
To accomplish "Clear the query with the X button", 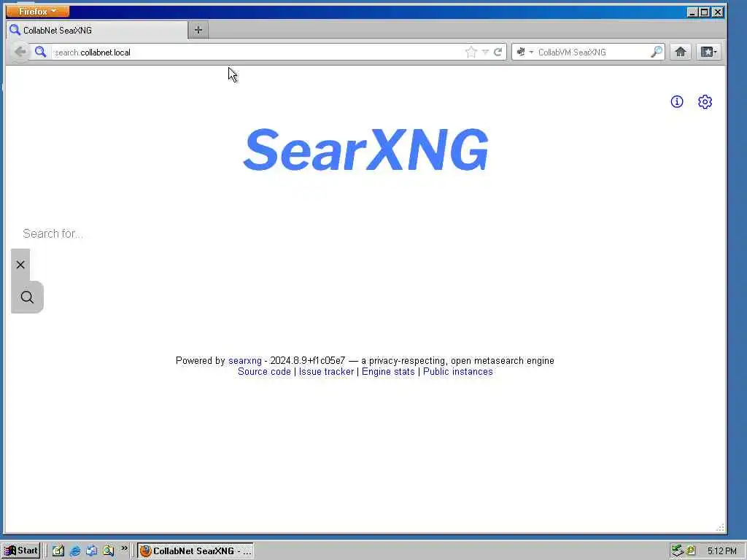I will [20, 265].
